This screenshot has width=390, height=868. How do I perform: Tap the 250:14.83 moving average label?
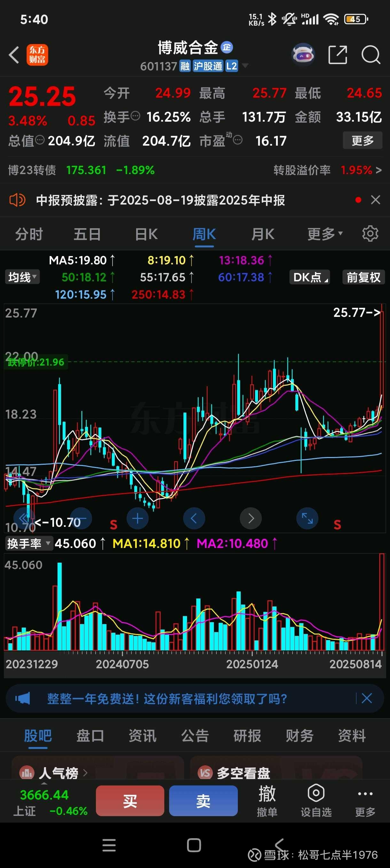(162, 294)
